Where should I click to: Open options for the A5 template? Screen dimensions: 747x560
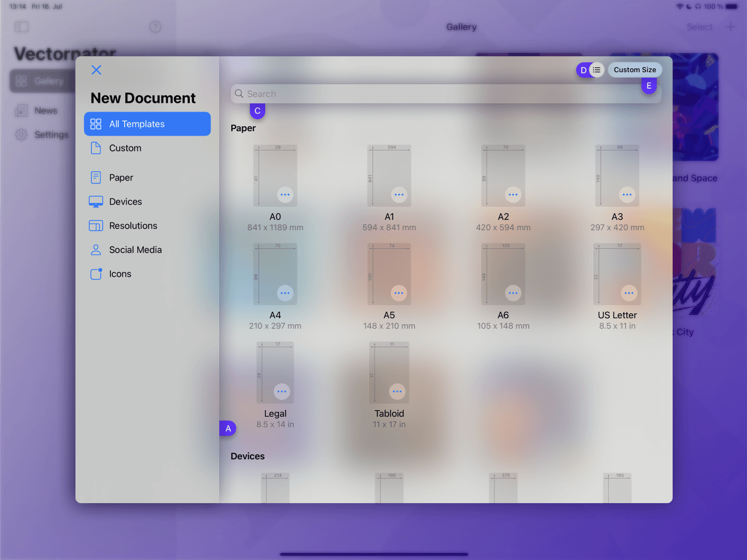coord(399,293)
